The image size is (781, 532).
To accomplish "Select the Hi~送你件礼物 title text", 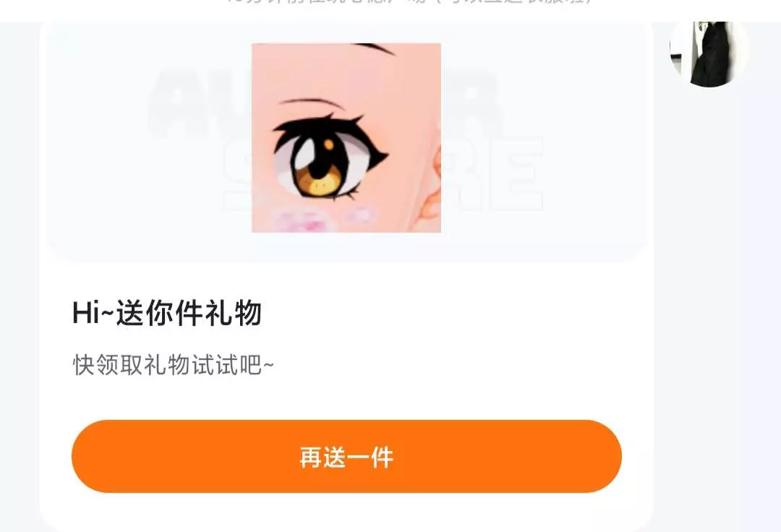I will coord(167,313).
